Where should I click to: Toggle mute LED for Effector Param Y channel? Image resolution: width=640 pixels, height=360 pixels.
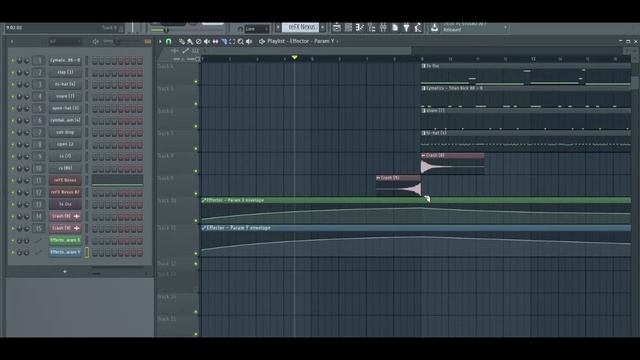tap(13, 253)
